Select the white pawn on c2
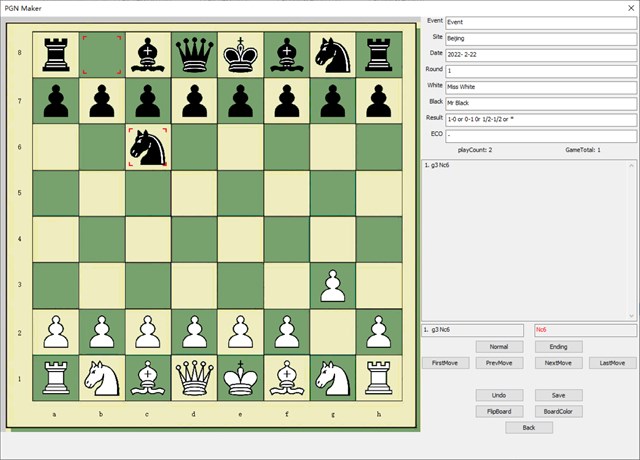 (148, 332)
